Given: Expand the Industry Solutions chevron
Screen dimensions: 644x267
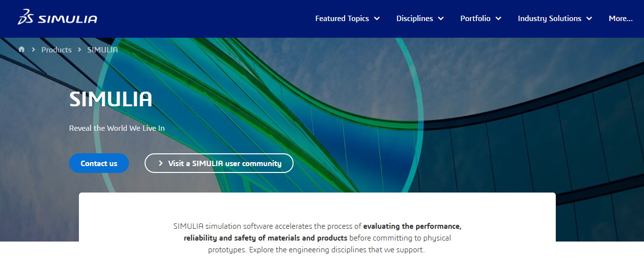Looking at the screenshot, I should pos(589,19).
